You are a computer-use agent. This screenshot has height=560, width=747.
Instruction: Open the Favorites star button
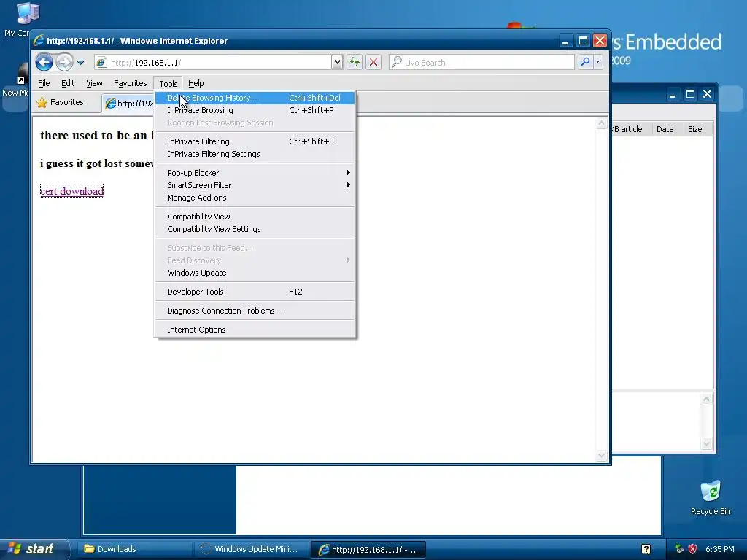pyautogui.click(x=61, y=102)
